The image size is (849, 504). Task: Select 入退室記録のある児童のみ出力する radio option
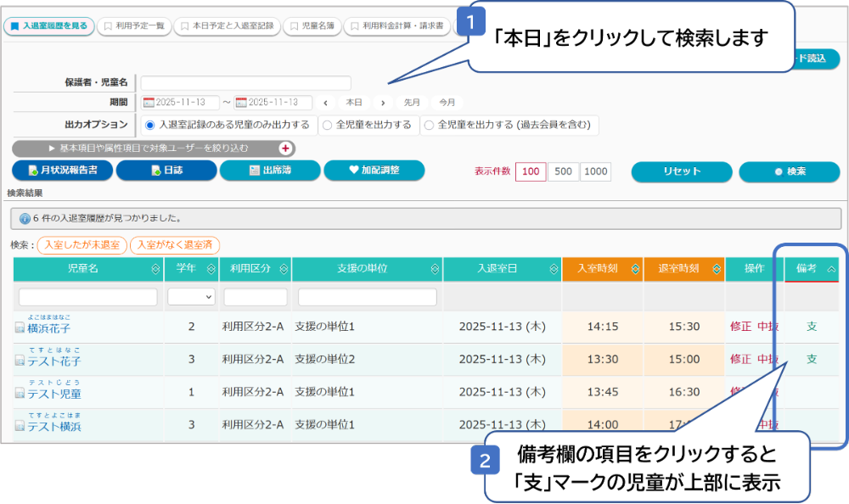point(150,125)
